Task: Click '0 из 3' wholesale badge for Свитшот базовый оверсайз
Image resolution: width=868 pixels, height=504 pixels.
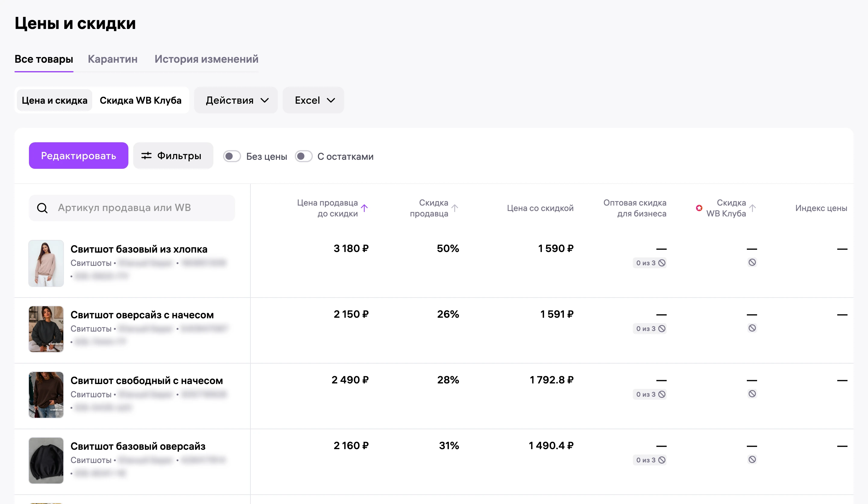Action: [649, 460]
